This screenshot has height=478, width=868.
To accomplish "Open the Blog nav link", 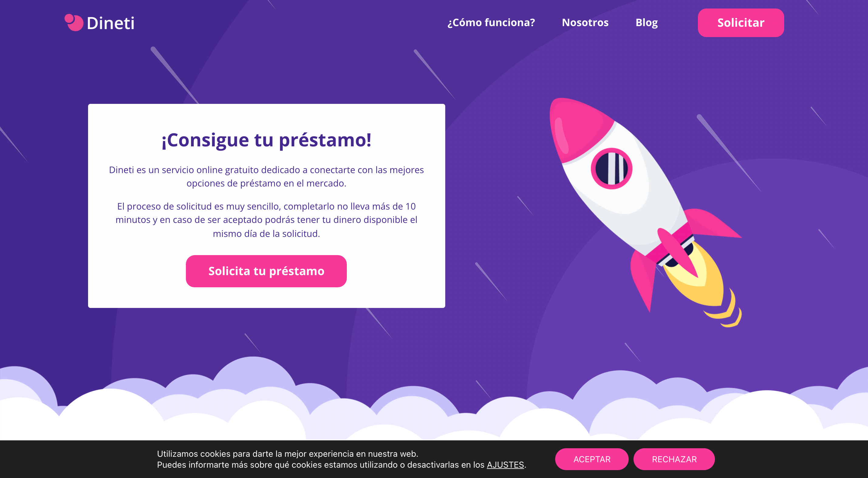I will 646,22.
